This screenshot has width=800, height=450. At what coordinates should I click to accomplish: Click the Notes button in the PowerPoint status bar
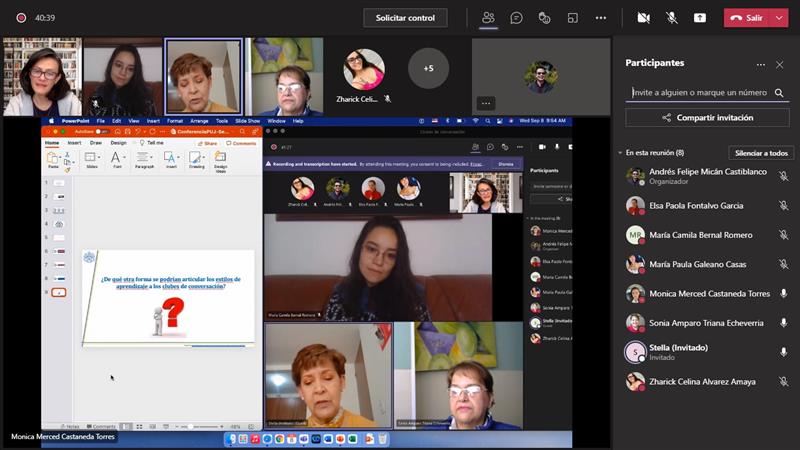coord(70,427)
